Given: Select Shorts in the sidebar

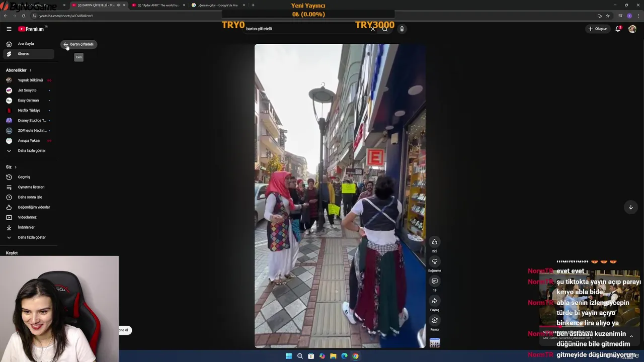Looking at the screenshot, I should (x=28, y=54).
